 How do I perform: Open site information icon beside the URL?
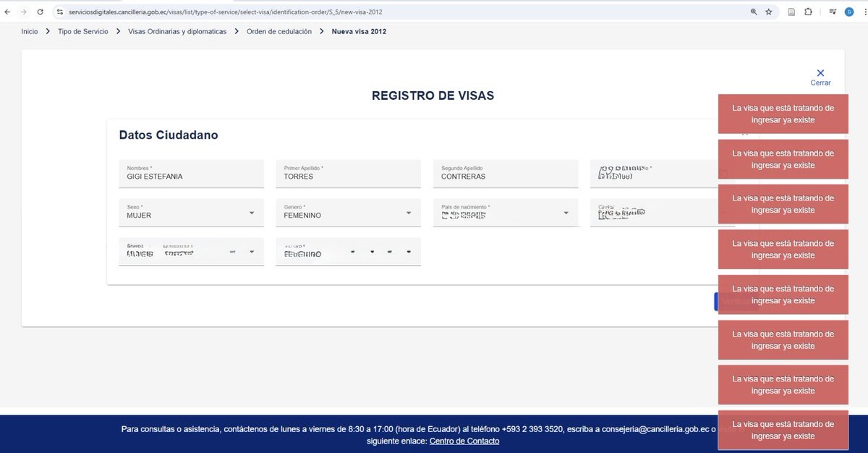click(x=60, y=12)
